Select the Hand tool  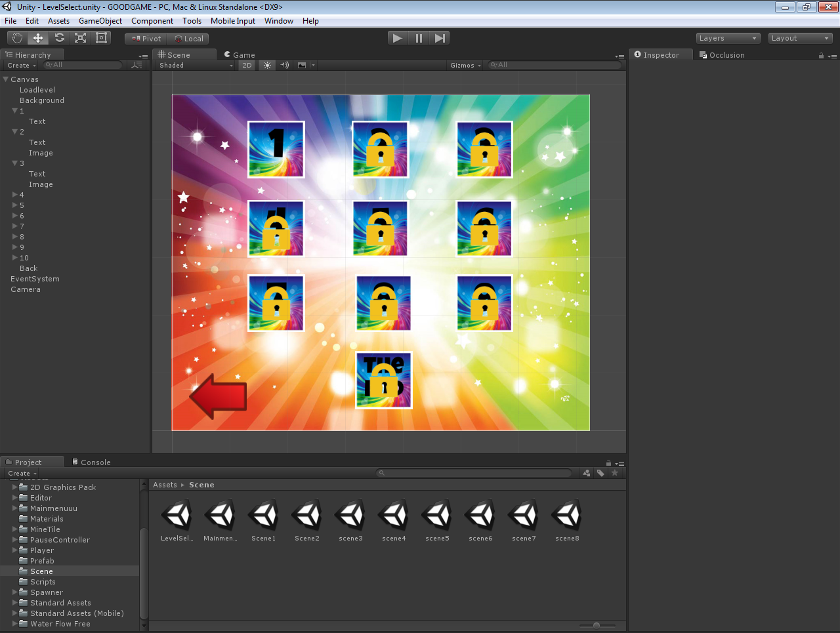click(x=17, y=38)
